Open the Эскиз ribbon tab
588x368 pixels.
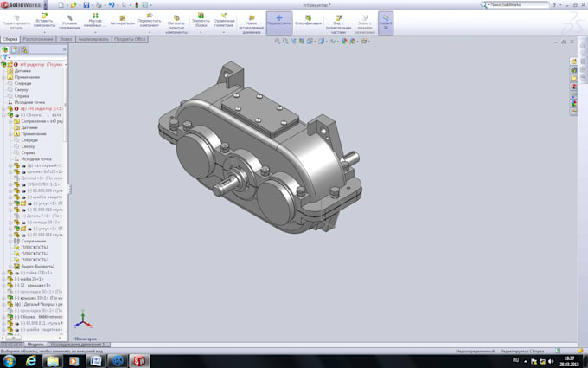(x=66, y=39)
